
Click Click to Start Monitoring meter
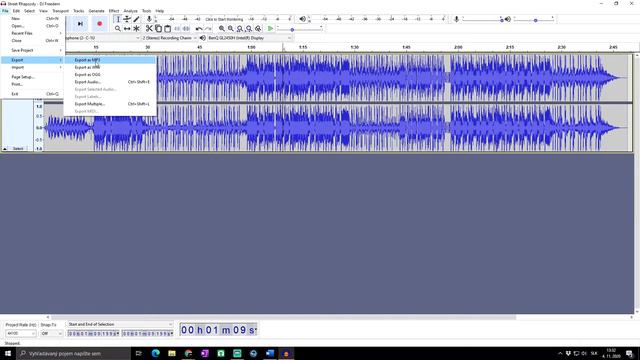(224, 19)
